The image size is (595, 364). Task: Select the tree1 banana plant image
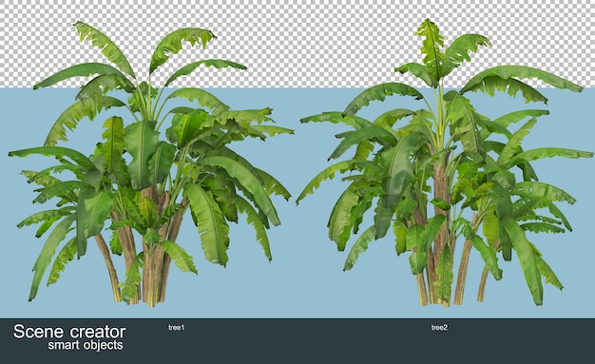152,163
